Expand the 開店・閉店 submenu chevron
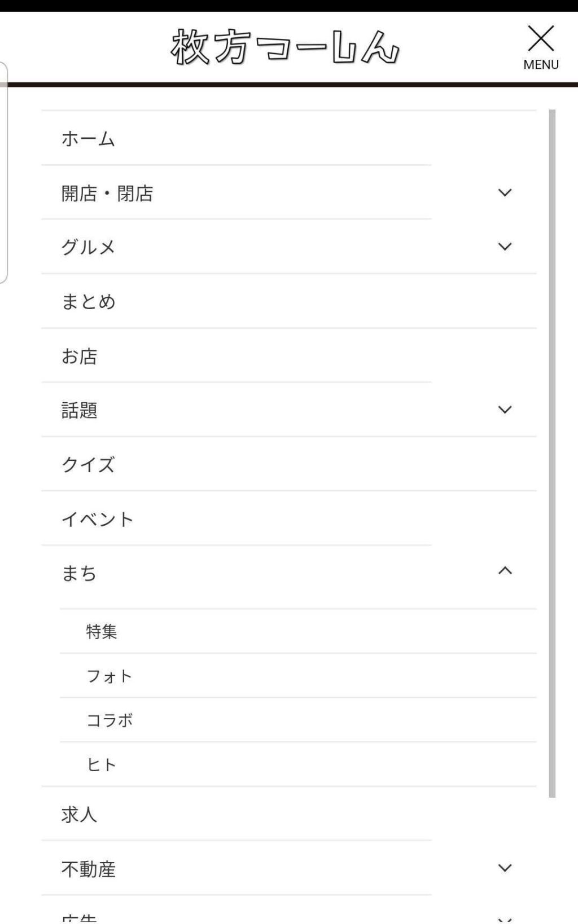 pos(505,193)
